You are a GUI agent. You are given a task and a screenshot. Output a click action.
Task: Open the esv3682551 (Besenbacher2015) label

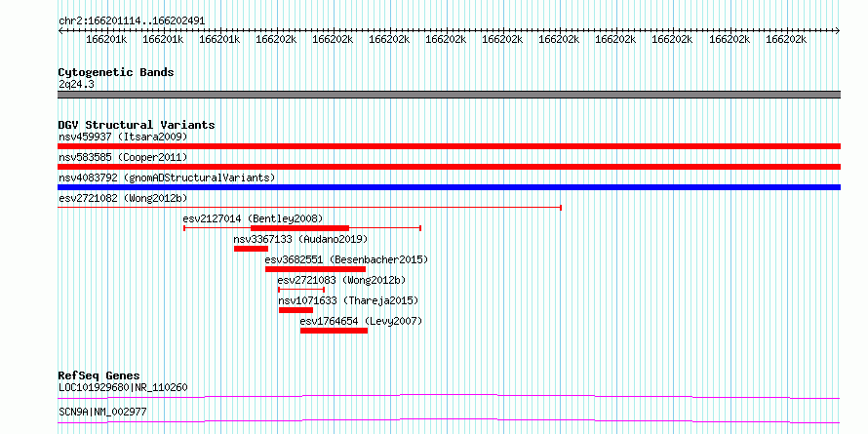point(346,259)
